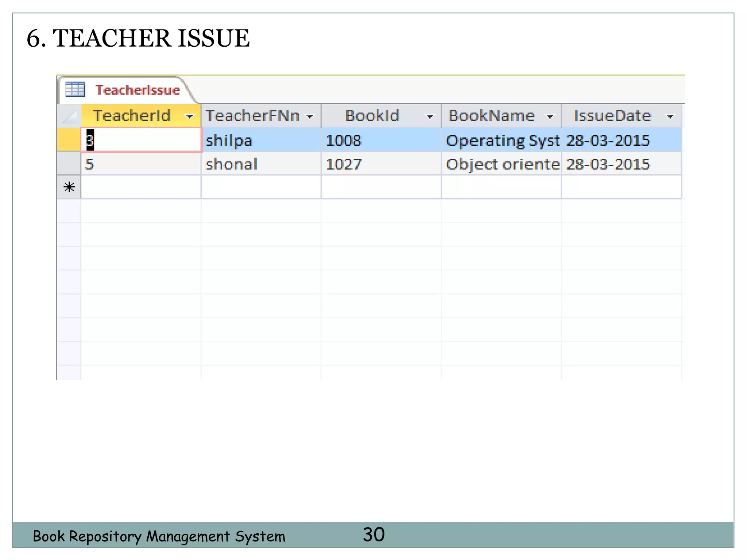
Task: Click the IssueDate column header
Action: tap(622, 116)
